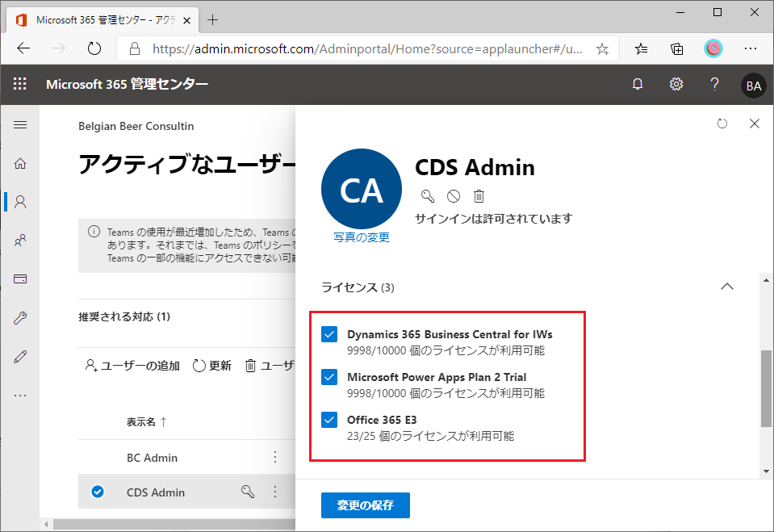This screenshot has height=532, width=774.
Task: Click panel scrollbar thumb
Action: point(766,388)
